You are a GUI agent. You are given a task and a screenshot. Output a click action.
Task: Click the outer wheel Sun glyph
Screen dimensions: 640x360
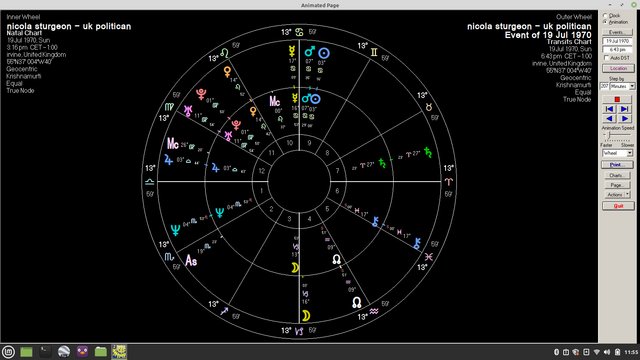pyautogui.click(x=324, y=53)
